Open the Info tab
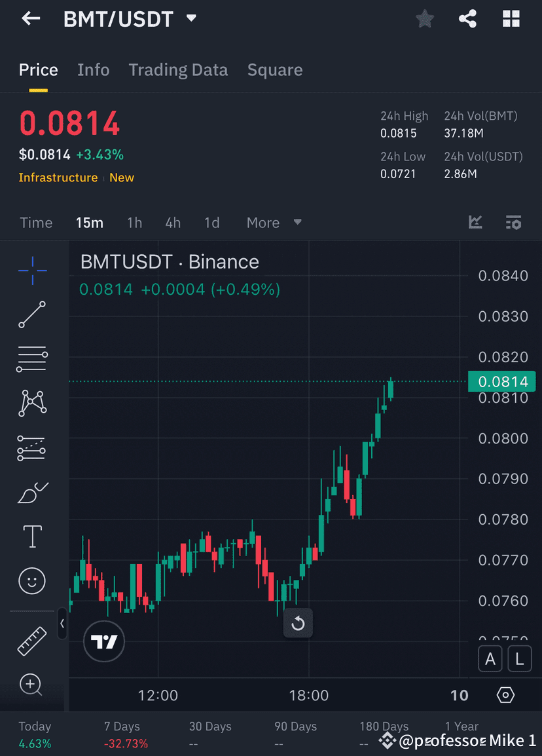542x756 pixels. coord(93,69)
